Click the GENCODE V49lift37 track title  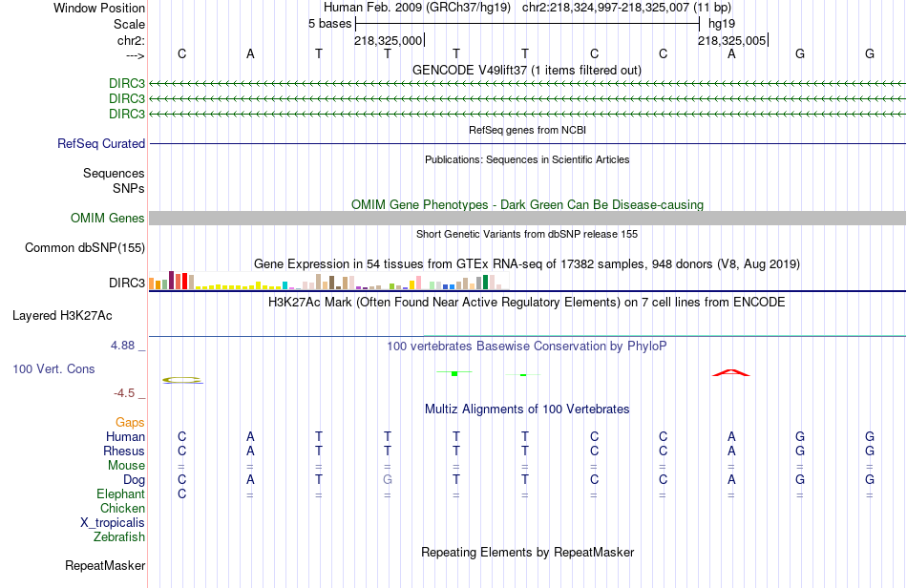click(x=527, y=70)
